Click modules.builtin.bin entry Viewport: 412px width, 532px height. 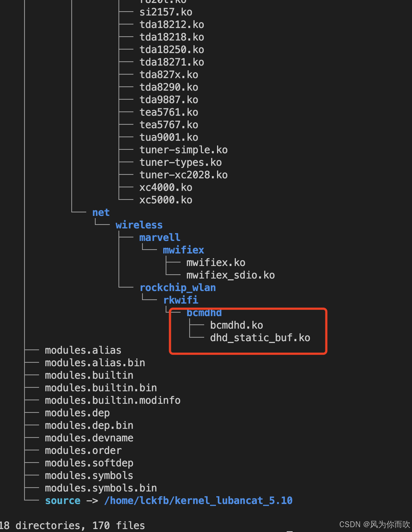tap(101, 388)
